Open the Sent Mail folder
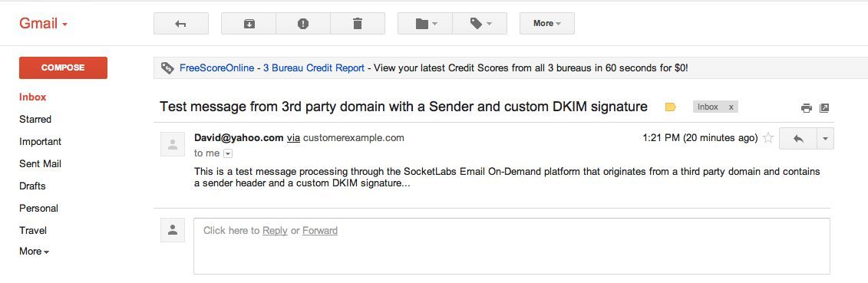 [x=41, y=163]
